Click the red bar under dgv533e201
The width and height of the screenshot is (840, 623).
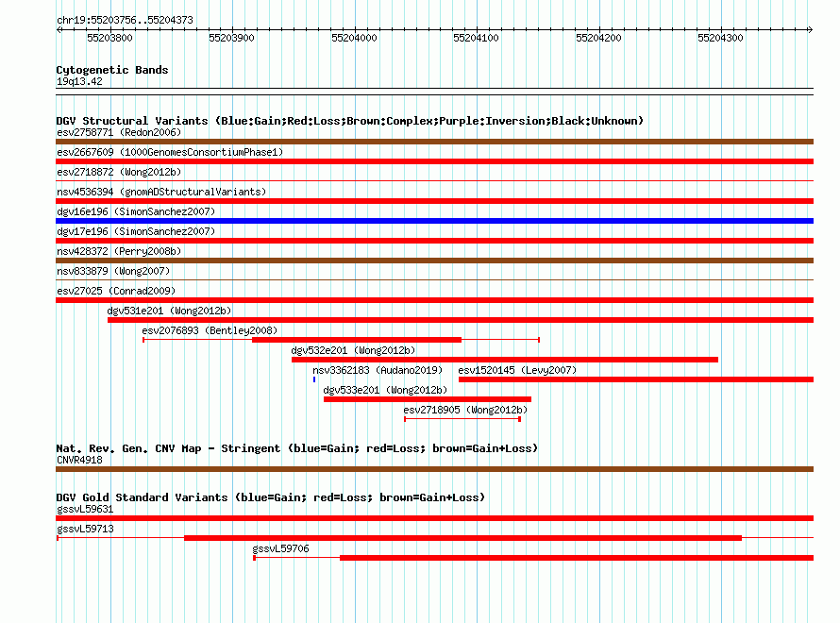428,399
